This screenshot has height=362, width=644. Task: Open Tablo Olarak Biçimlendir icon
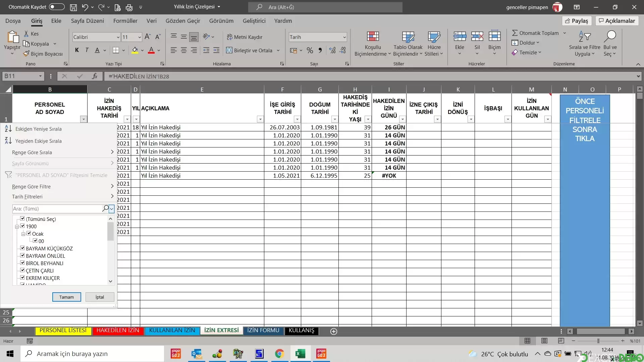pyautogui.click(x=408, y=36)
